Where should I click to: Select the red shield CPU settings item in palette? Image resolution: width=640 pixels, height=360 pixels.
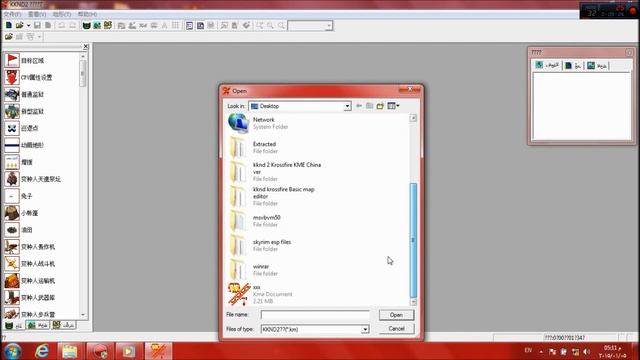pos(29,77)
